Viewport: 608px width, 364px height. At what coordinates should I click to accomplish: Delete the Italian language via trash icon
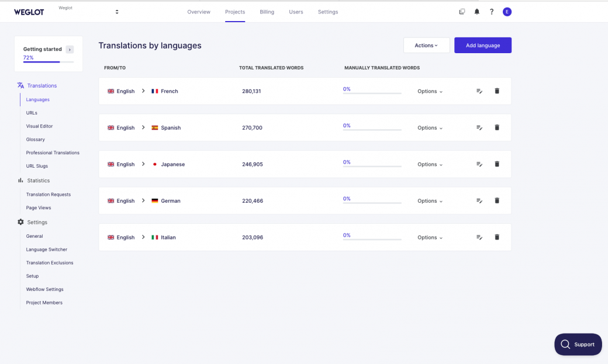point(497,237)
